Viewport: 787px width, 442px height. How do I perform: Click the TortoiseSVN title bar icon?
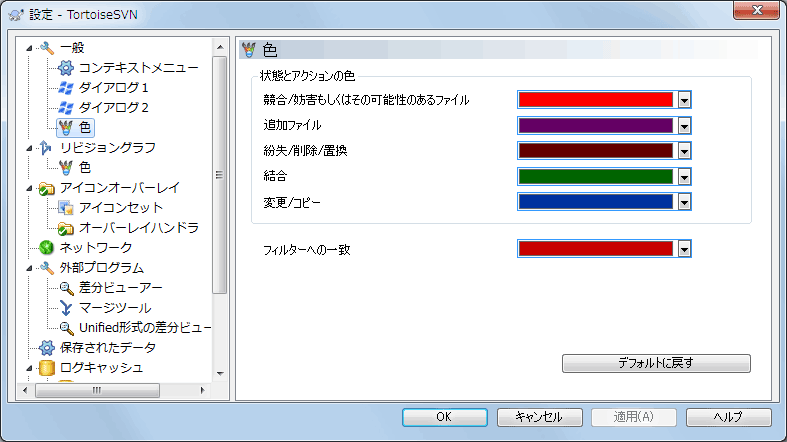tap(16, 15)
